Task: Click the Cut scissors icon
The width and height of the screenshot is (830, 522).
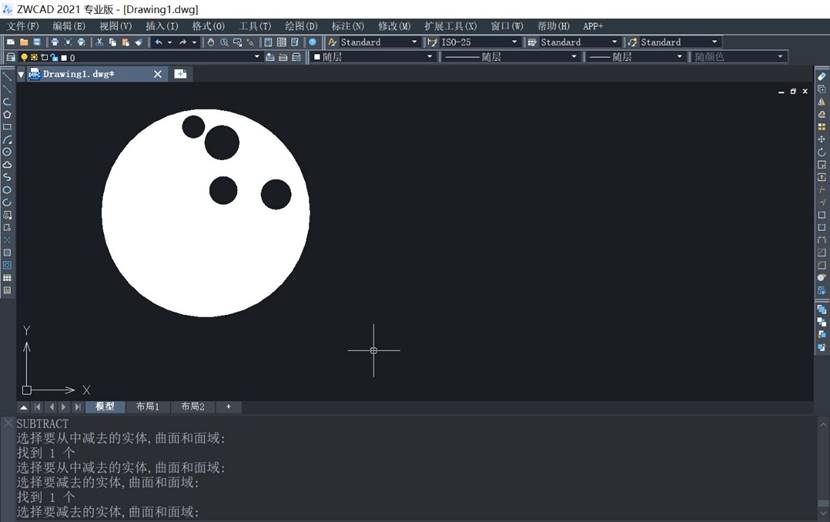Action: pos(99,42)
